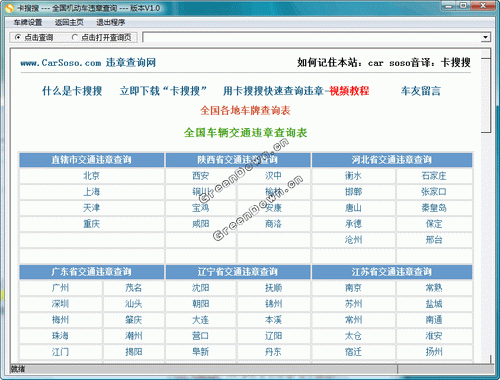
Task: Visit the 车友留言 link
Action: point(421,91)
